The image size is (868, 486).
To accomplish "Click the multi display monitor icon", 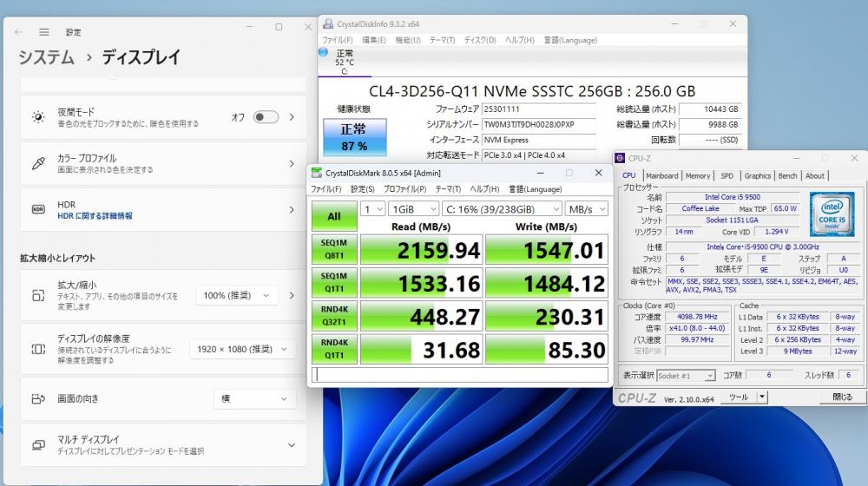I will pos(38,444).
